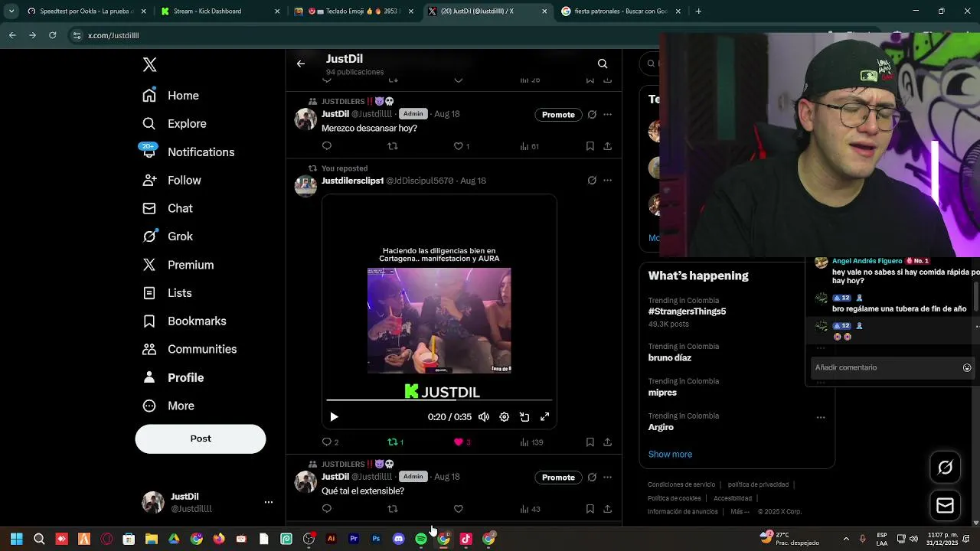The height and width of the screenshot is (551, 980).
Task: Open the 'Condiciones de servicio' link
Action: pyautogui.click(x=681, y=484)
